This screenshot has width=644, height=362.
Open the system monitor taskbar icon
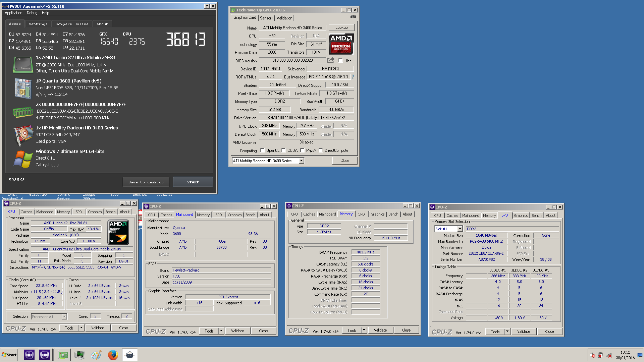point(79,355)
